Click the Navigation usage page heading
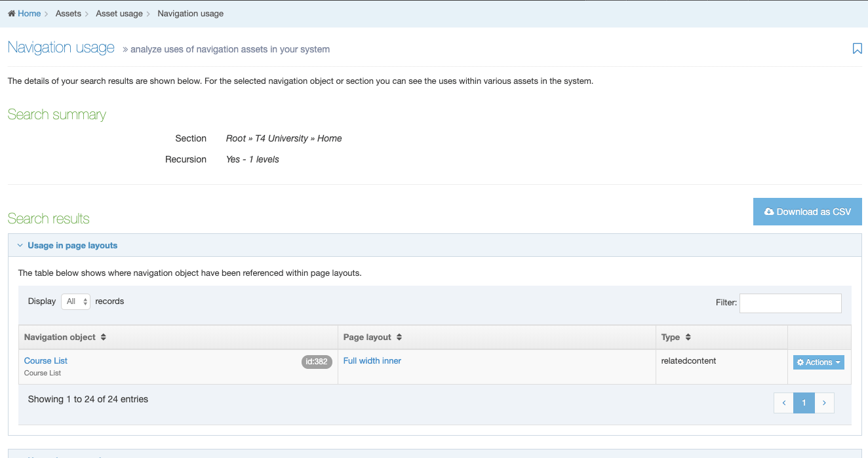This screenshot has height=458, width=868. 61,48
